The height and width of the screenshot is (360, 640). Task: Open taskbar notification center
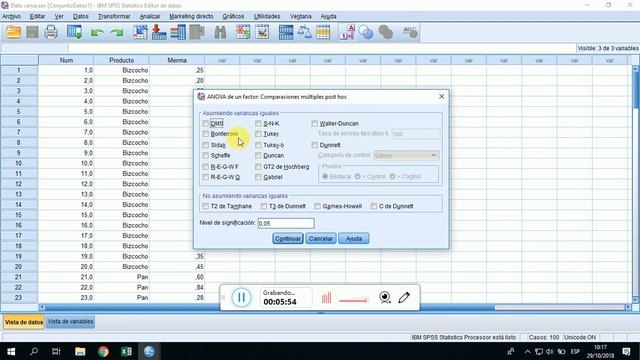(626, 351)
